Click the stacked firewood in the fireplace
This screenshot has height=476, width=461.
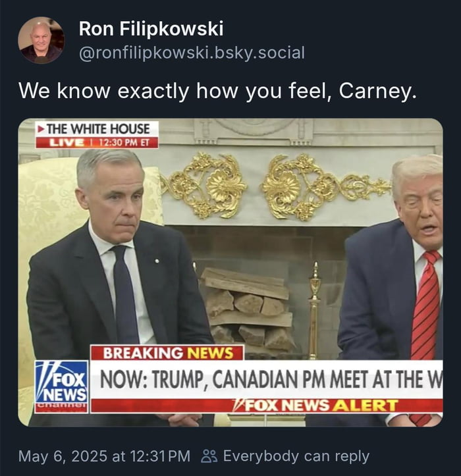pos(247,307)
